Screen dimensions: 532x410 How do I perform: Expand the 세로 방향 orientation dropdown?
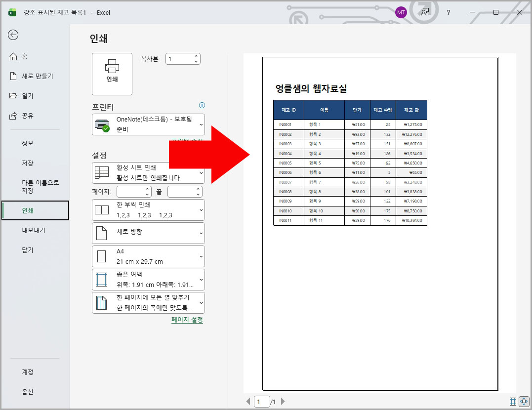click(x=148, y=232)
